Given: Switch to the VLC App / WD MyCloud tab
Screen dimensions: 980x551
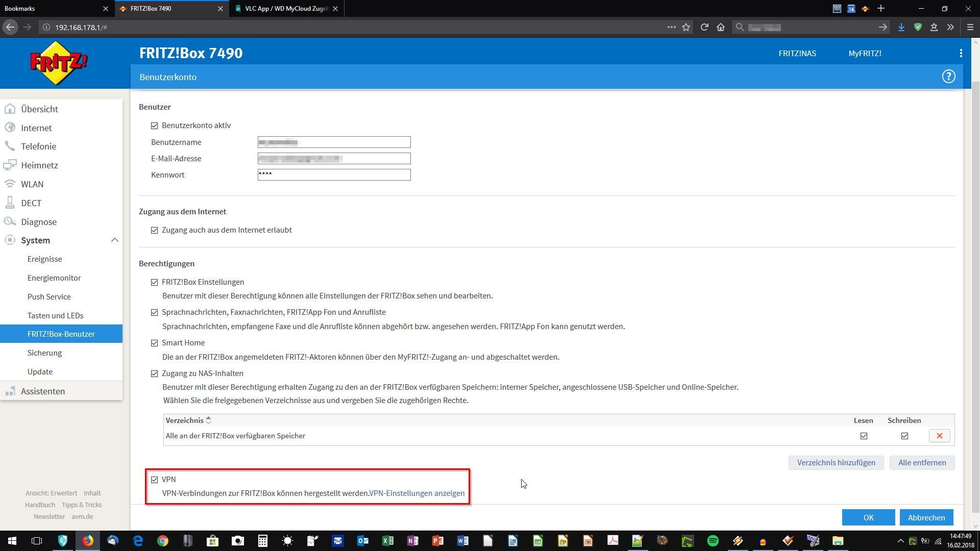Looking at the screenshot, I should pos(286,9).
